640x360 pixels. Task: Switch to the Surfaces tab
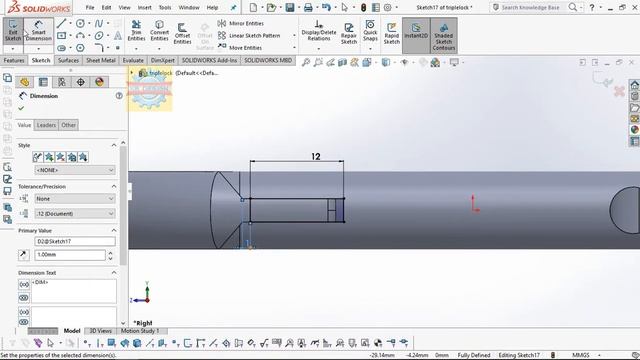point(68,60)
